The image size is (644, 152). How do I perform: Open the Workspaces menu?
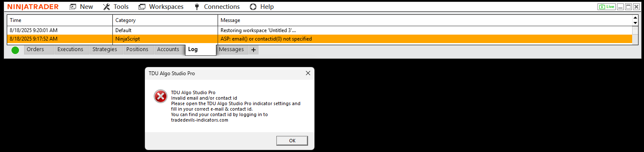pos(161,7)
